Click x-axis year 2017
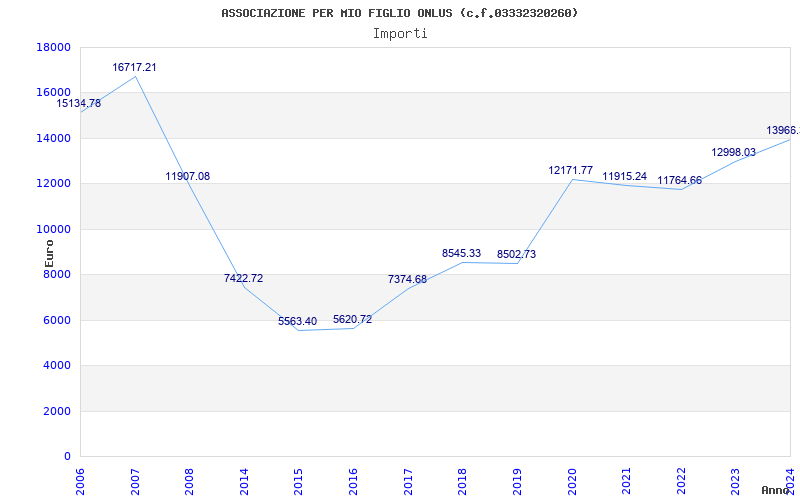Image resolution: width=800 pixels, height=500 pixels. point(408,482)
